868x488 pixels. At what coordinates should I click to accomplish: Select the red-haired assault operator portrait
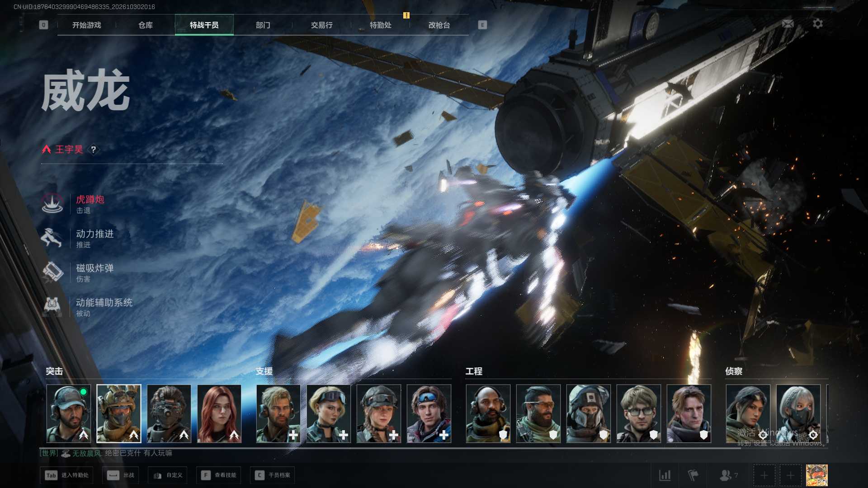(x=219, y=413)
